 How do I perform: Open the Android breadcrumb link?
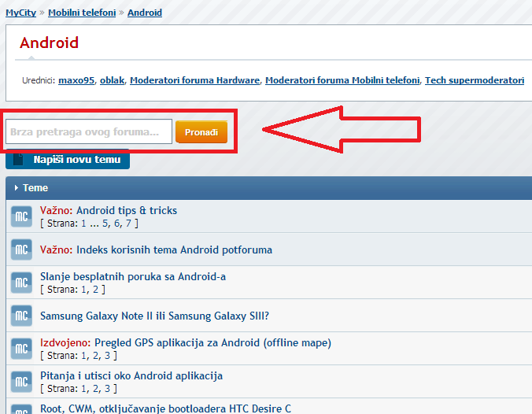click(x=145, y=13)
